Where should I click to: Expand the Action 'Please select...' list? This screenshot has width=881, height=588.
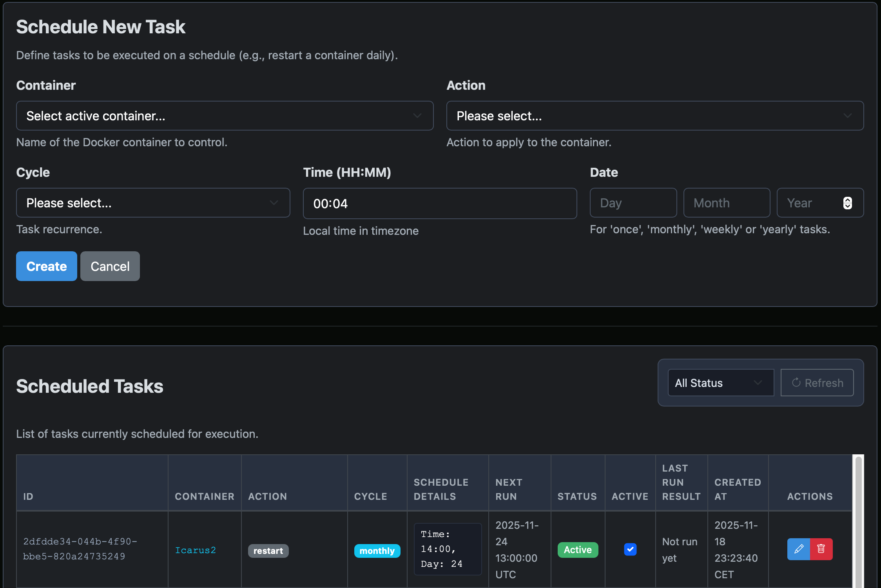point(655,116)
